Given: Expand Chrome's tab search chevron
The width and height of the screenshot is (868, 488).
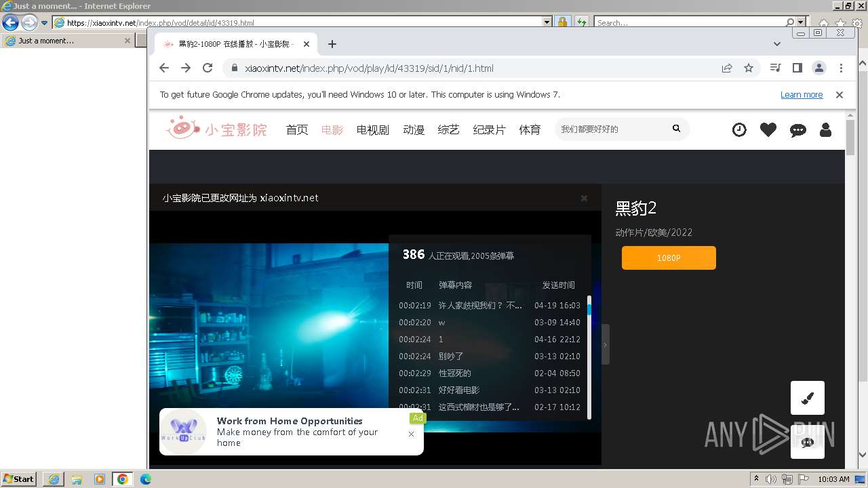Looking at the screenshot, I should point(777,44).
